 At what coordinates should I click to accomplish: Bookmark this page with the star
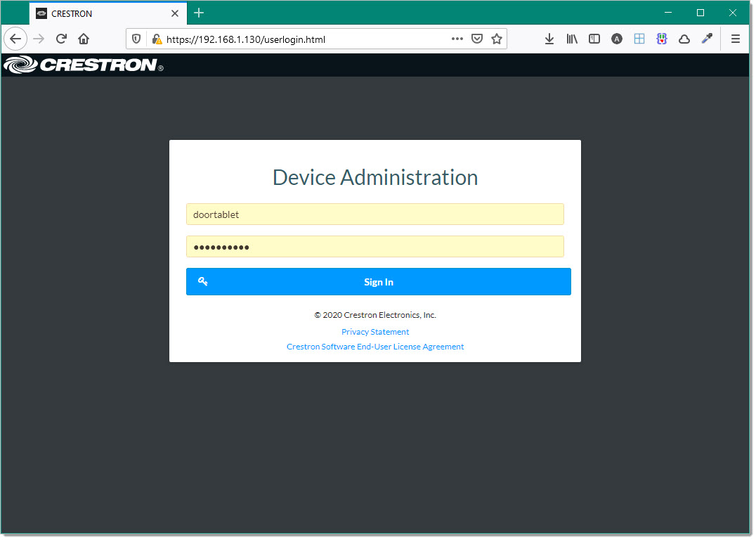(x=497, y=39)
